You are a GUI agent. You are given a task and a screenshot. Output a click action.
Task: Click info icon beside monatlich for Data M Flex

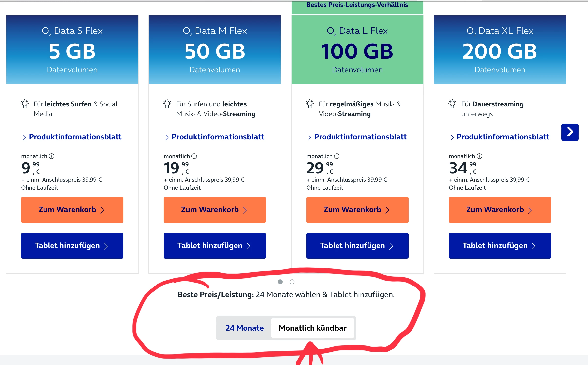(194, 156)
